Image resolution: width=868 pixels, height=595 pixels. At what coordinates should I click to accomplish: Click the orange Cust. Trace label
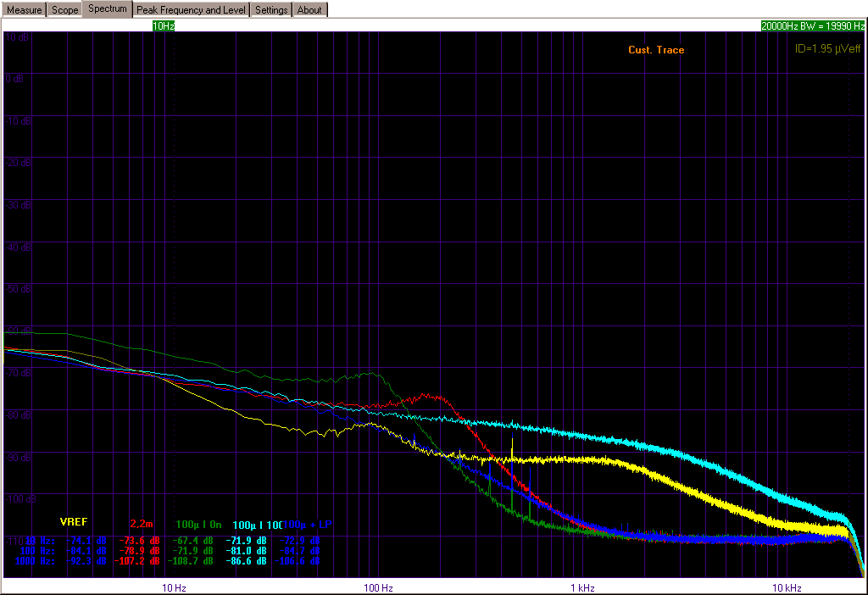(x=656, y=50)
